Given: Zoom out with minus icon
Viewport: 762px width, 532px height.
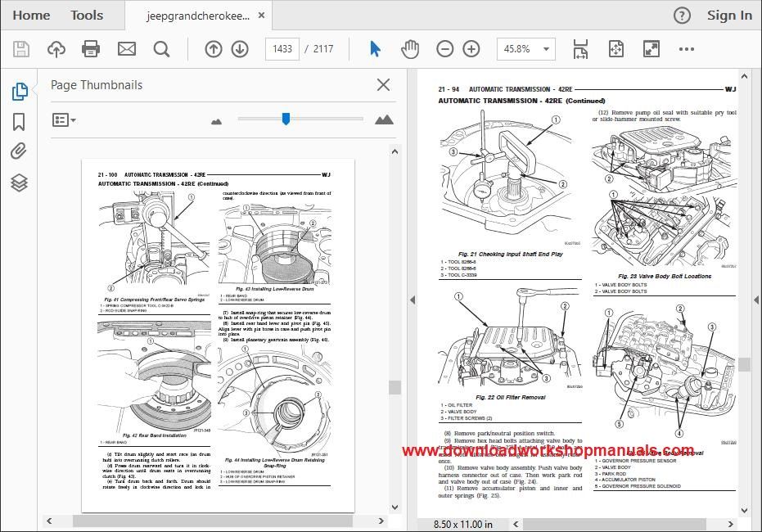Looking at the screenshot, I should [x=444, y=49].
